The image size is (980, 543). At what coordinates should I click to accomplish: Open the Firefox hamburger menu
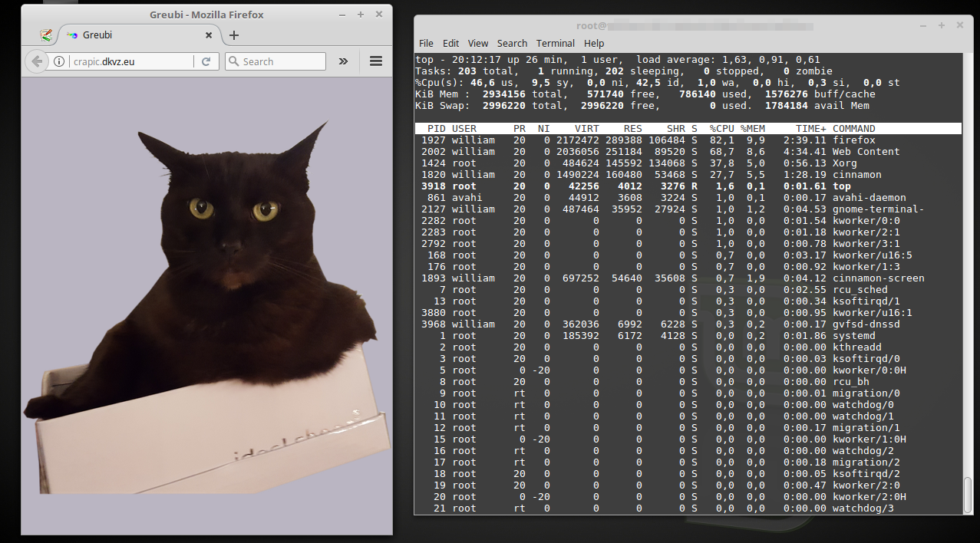tap(376, 61)
